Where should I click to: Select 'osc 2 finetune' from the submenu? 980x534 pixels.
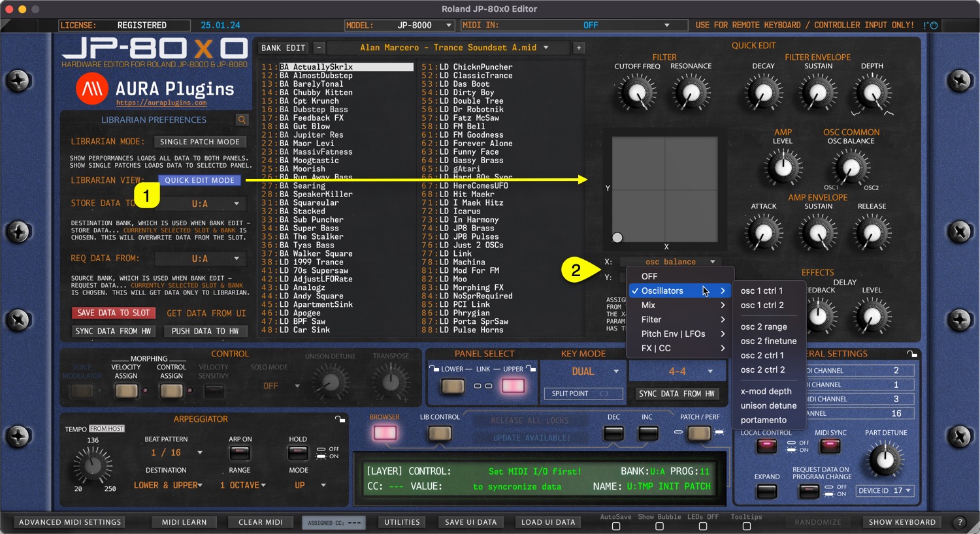(x=768, y=341)
